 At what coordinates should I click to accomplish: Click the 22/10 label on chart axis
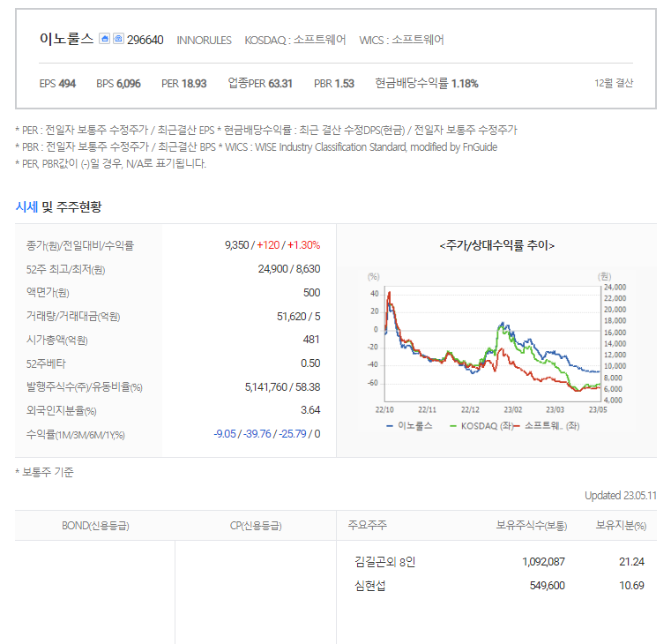coord(384,410)
